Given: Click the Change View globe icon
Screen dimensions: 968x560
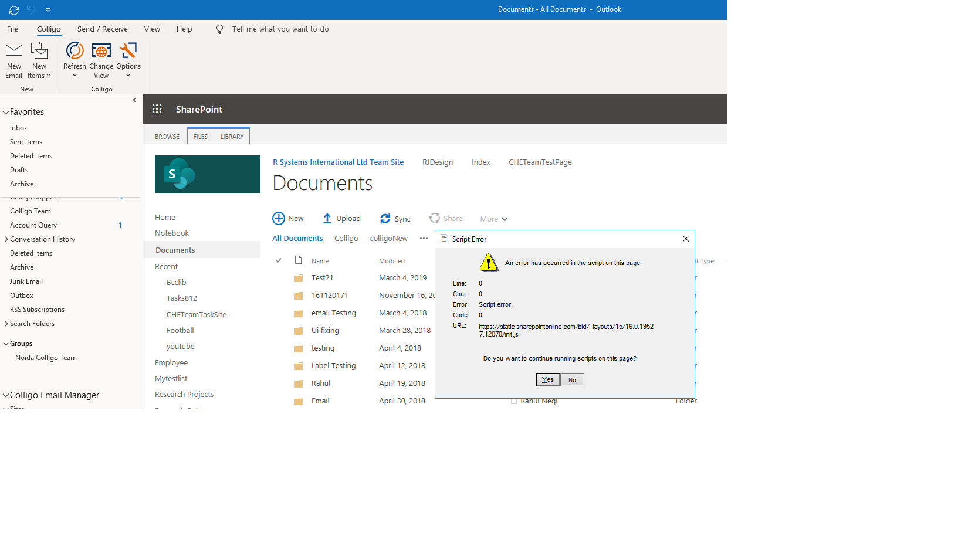Looking at the screenshot, I should point(101,52).
